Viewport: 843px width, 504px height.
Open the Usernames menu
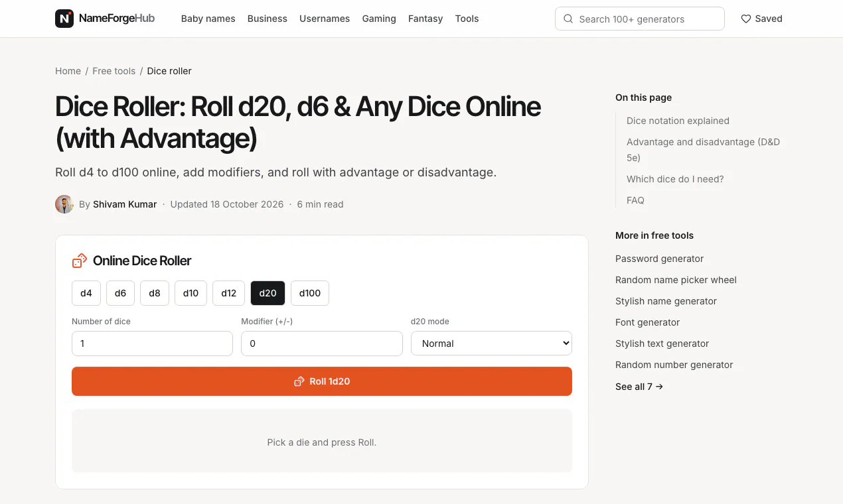(325, 19)
